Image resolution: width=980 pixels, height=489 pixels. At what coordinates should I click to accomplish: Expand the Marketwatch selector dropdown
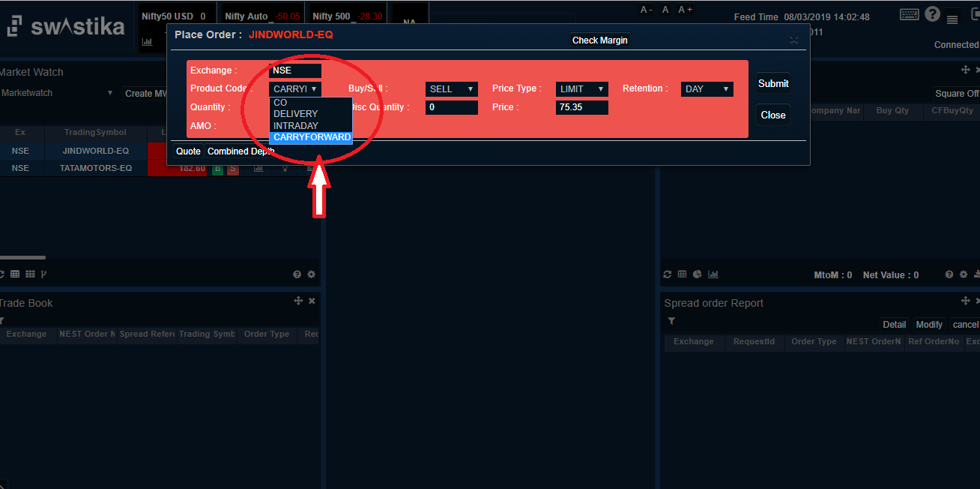58,93
